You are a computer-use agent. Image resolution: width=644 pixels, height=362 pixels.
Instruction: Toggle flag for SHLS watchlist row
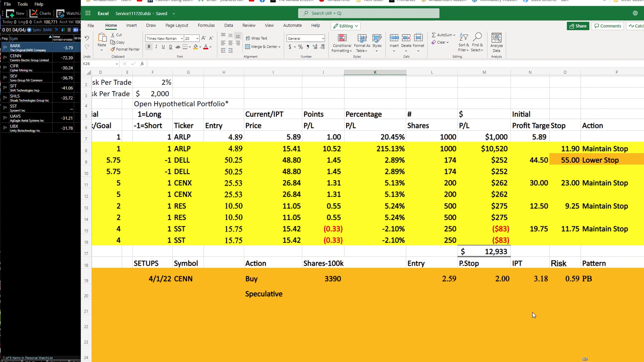click(x=5, y=98)
